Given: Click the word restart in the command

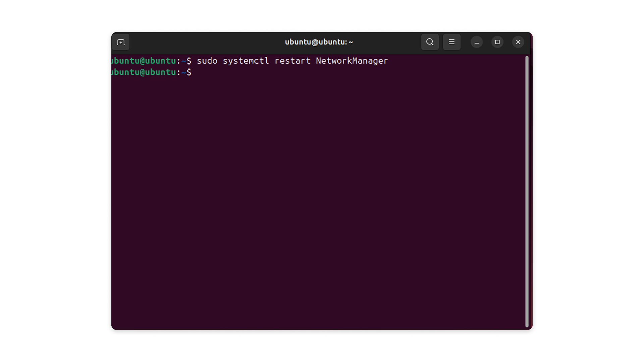Looking at the screenshot, I should [292, 61].
